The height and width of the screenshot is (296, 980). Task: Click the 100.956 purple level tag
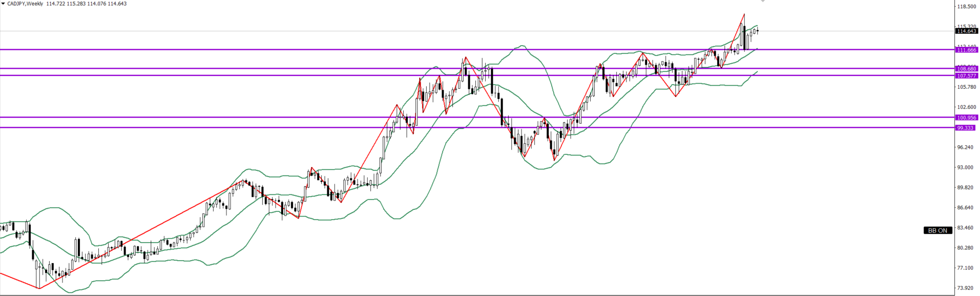coord(967,117)
